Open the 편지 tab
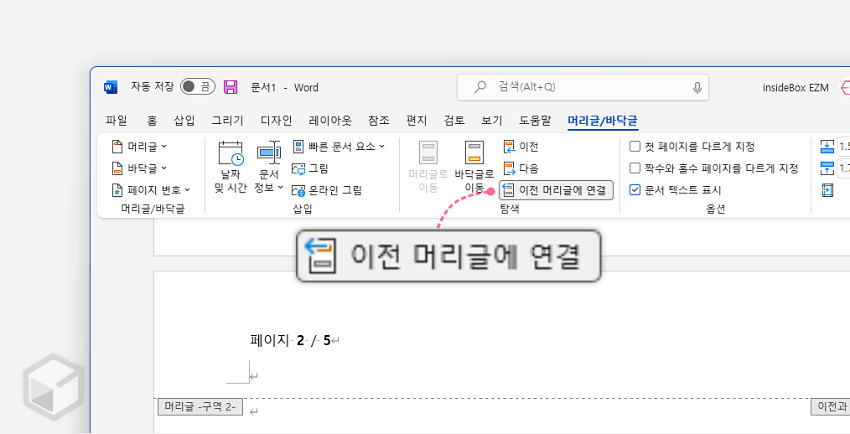The image size is (850, 434). (x=416, y=120)
